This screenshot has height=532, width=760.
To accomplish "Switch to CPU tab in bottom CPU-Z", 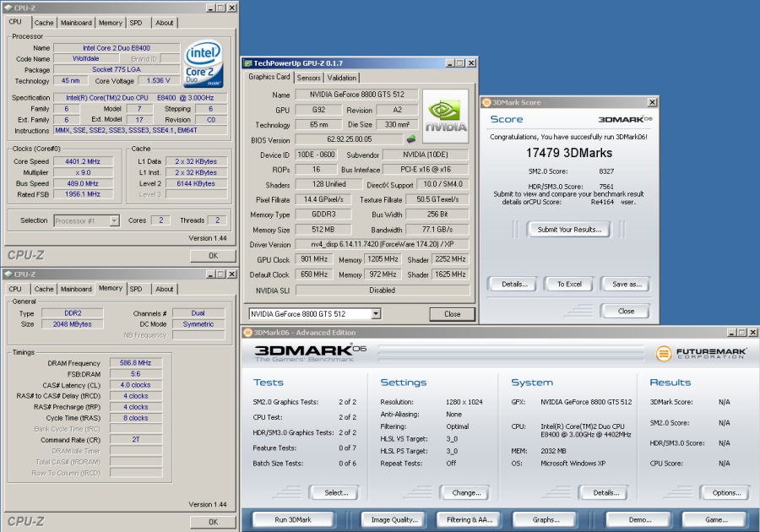I will pos(15,289).
